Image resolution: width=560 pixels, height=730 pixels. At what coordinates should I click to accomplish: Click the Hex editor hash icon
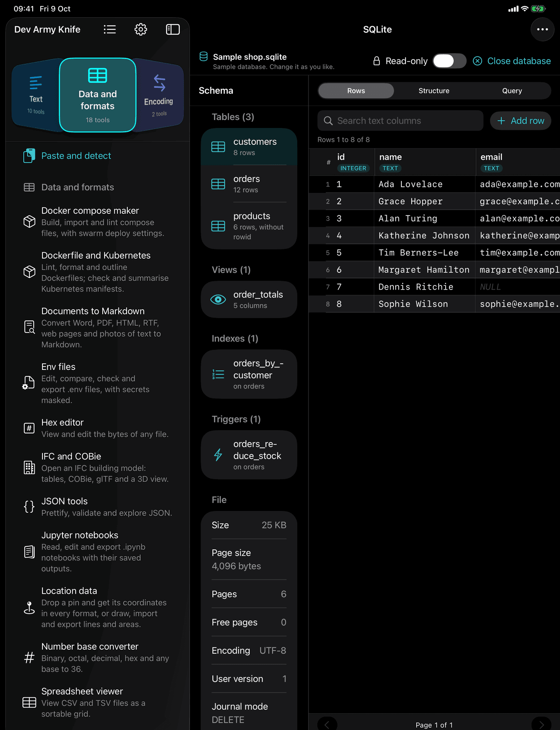coord(29,428)
